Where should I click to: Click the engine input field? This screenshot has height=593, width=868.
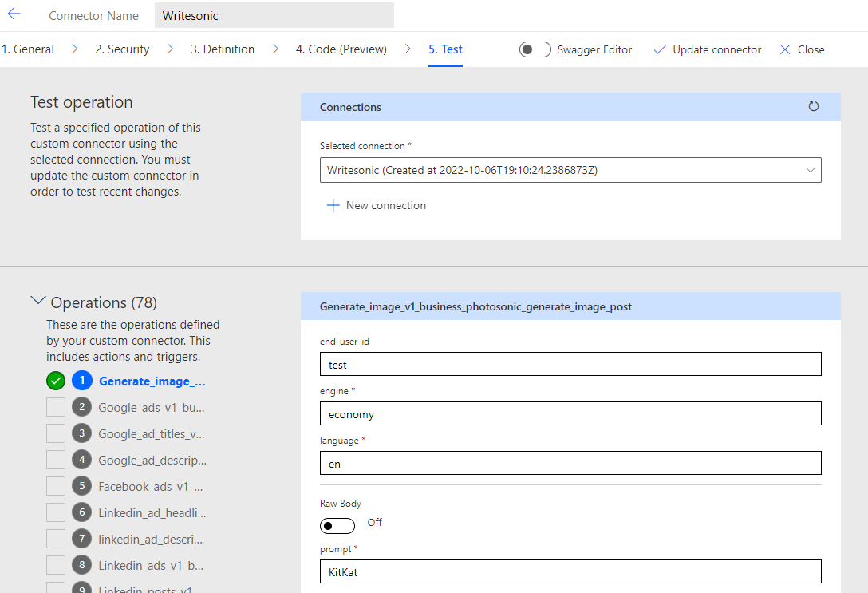[570, 413]
